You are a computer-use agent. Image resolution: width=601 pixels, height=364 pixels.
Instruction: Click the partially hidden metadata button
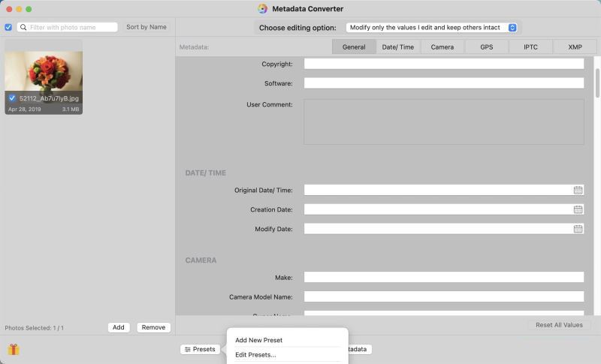click(360, 349)
